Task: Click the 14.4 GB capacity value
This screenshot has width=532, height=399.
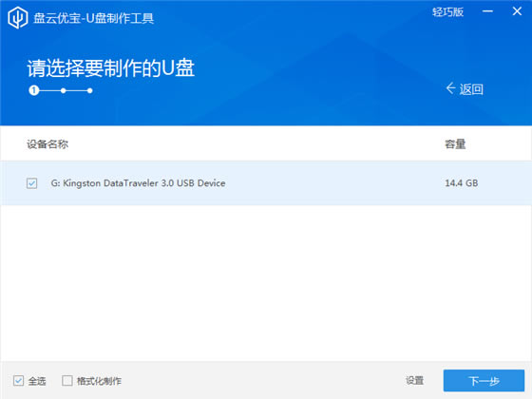Action: click(461, 183)
